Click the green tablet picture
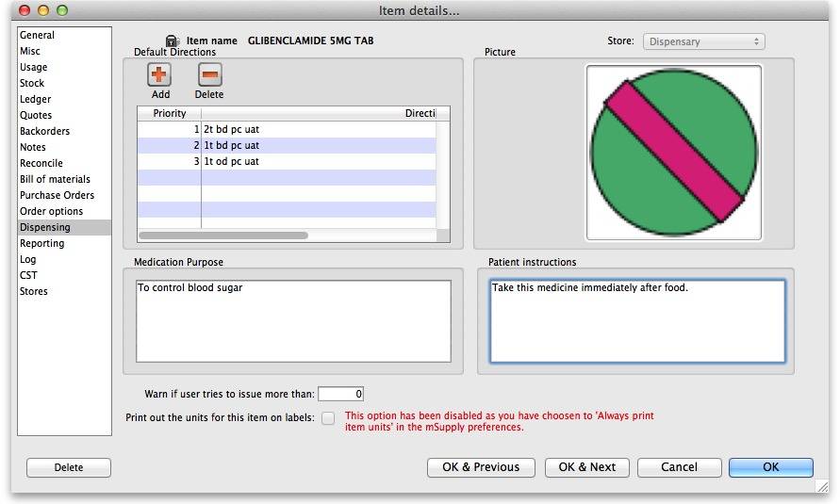This screenshot has width=840, height=504. click(673, 153)
